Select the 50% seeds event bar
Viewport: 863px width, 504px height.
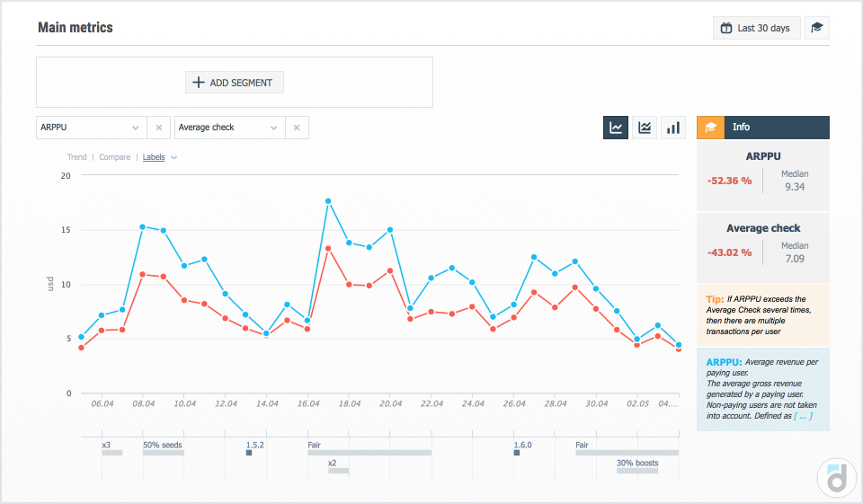164,453
